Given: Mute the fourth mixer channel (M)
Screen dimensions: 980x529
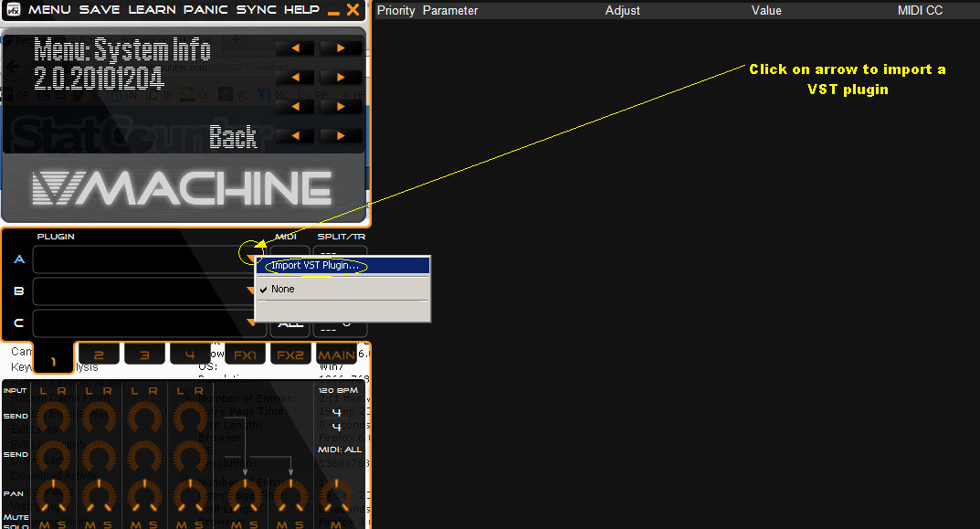Looking at the screenshot, I should tap(181, 524).
